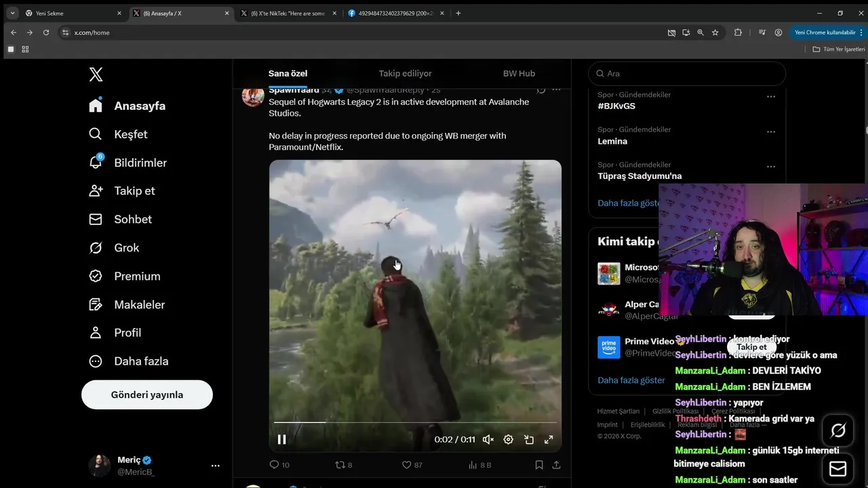Unmute the video sound
This screenshot has width=868, height=488.
488,440
